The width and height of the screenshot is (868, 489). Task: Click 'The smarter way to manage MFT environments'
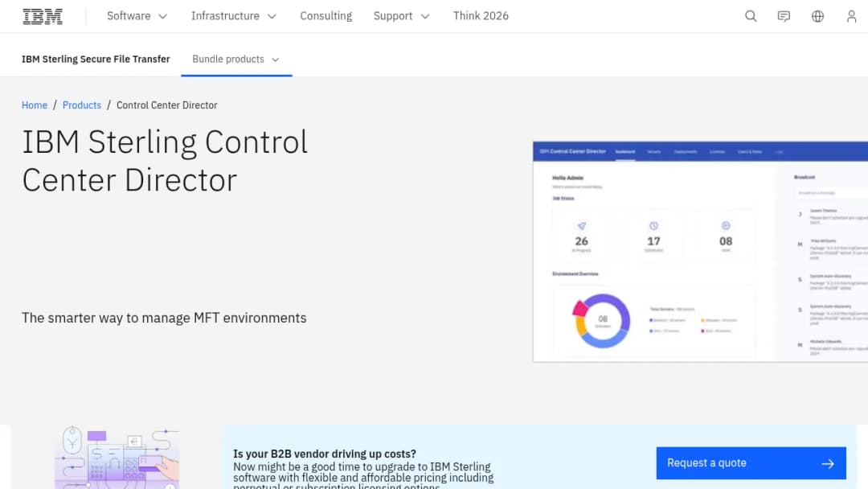(x=164, y=318)
